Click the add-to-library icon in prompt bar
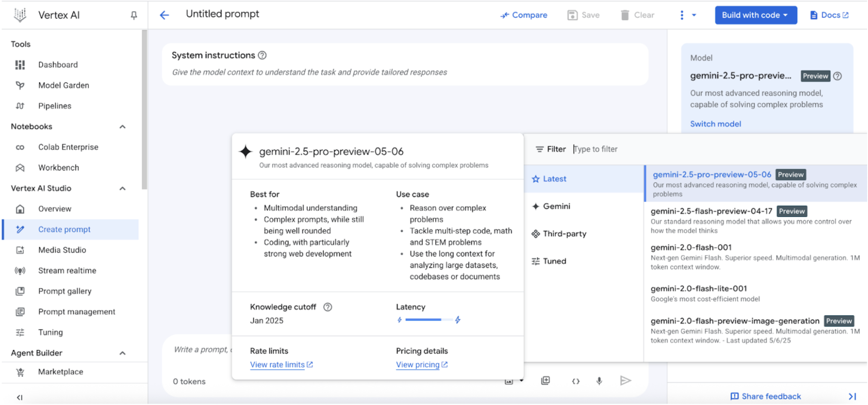Screen dimensions: 868x405 [545, 381]
